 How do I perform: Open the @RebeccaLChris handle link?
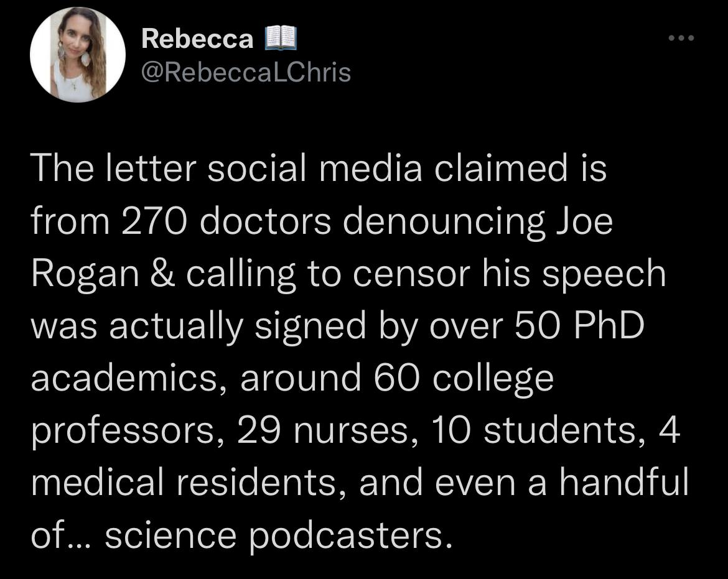(246, 72)
